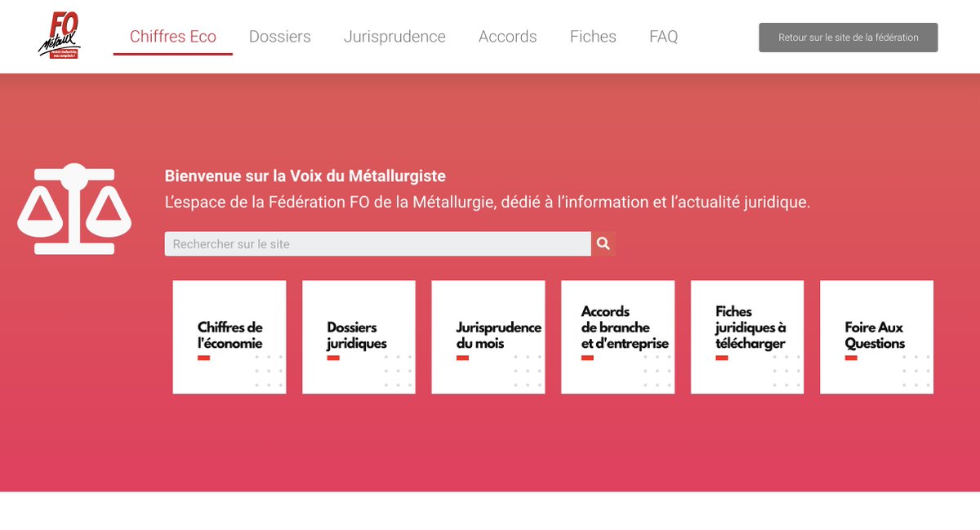Click the L'espace de la Fédération FO subtitle
980x530 pixels.
click(x=488, y=202)
